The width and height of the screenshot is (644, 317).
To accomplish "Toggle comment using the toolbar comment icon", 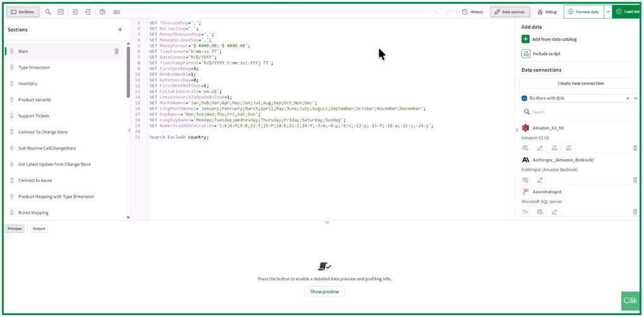I will coord(61,12).
